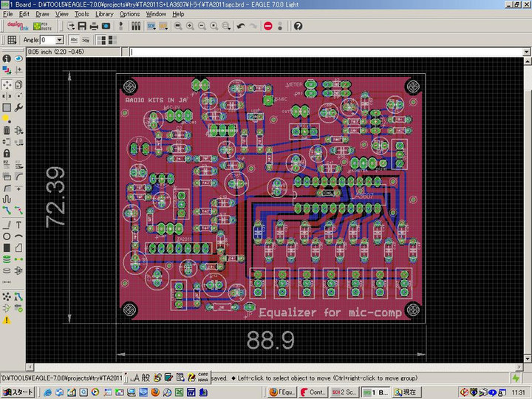Click the Undo arrow icon
The height and width of the screenshot is (399, 532).
(241, 26)
